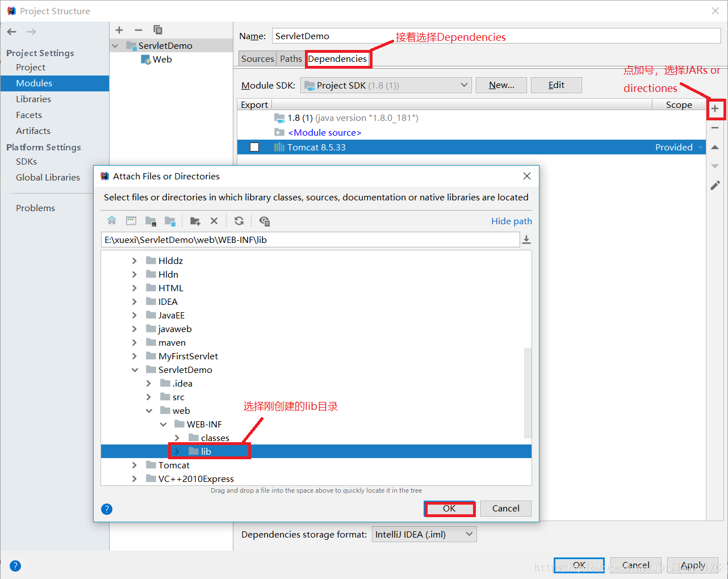Image resolution: width=728 pixels, height=579 pixels.
Task: Remove module with minus icon
Action: [139, 30]
